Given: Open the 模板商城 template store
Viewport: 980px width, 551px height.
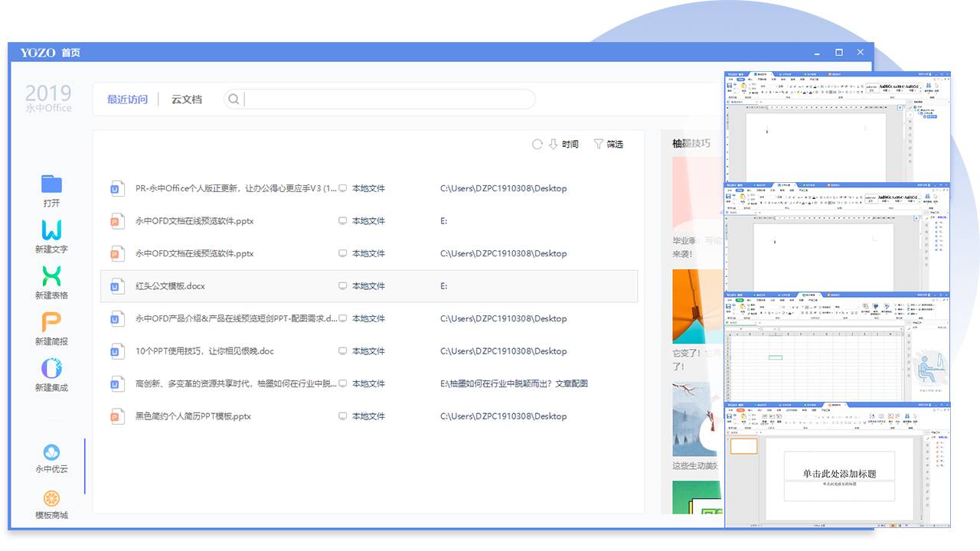Looking at the screenshot, I should (x=51, y=499).
